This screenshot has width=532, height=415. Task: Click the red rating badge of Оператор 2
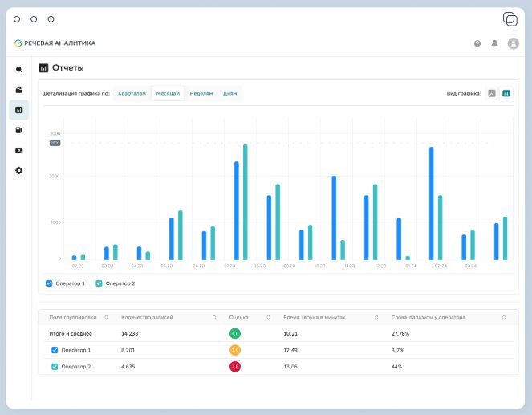pos(235,367)
